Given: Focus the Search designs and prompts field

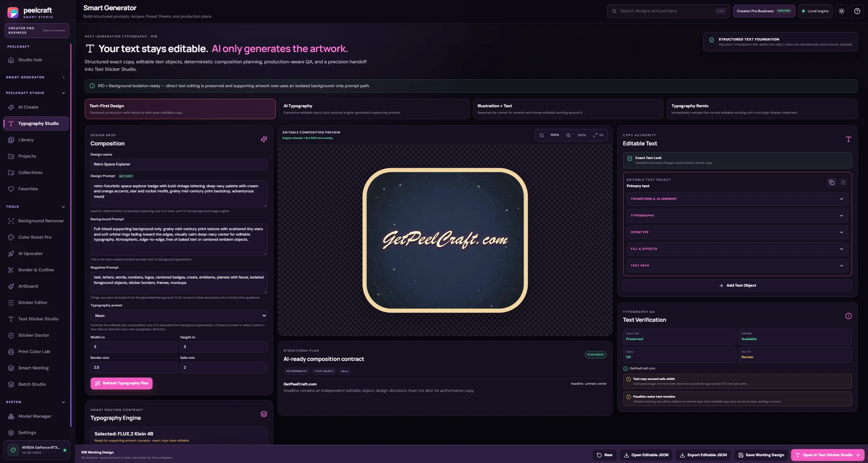Looking at the screenshot, I should tap(668, 11).
